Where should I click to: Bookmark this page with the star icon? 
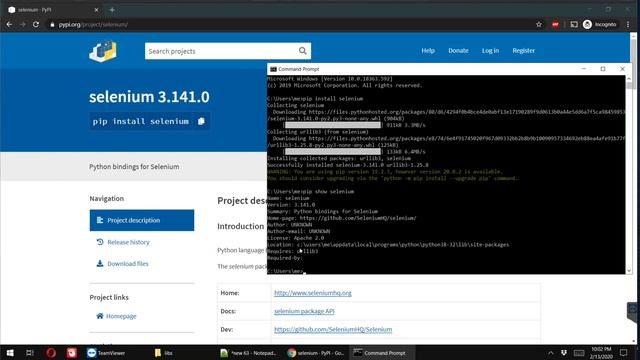coord(539,24)
